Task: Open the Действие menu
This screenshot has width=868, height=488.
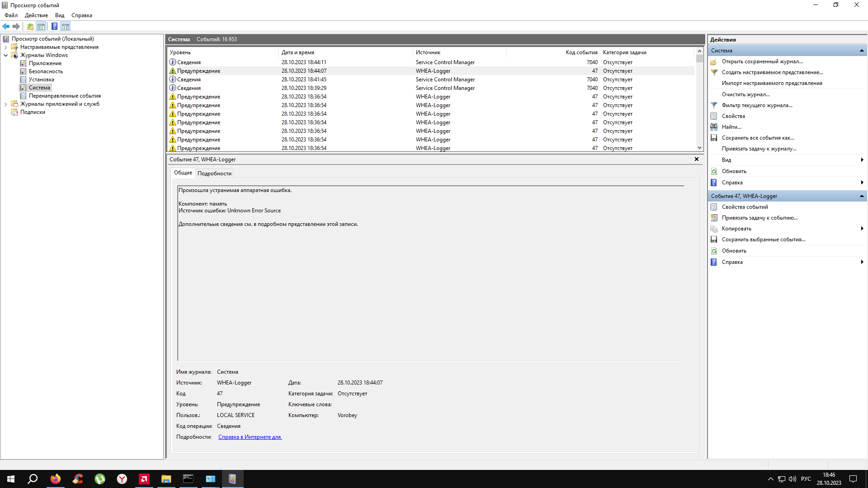Action: point(36,15)
